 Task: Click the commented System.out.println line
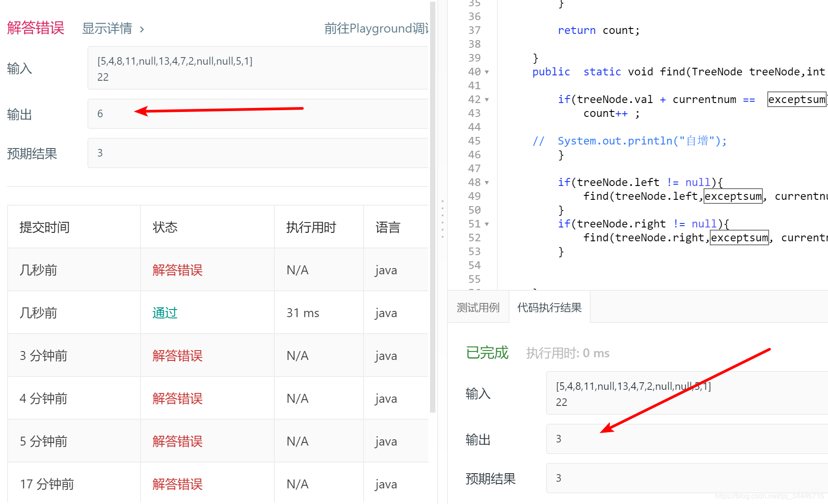pyautogui.click(x=629, y=141)
